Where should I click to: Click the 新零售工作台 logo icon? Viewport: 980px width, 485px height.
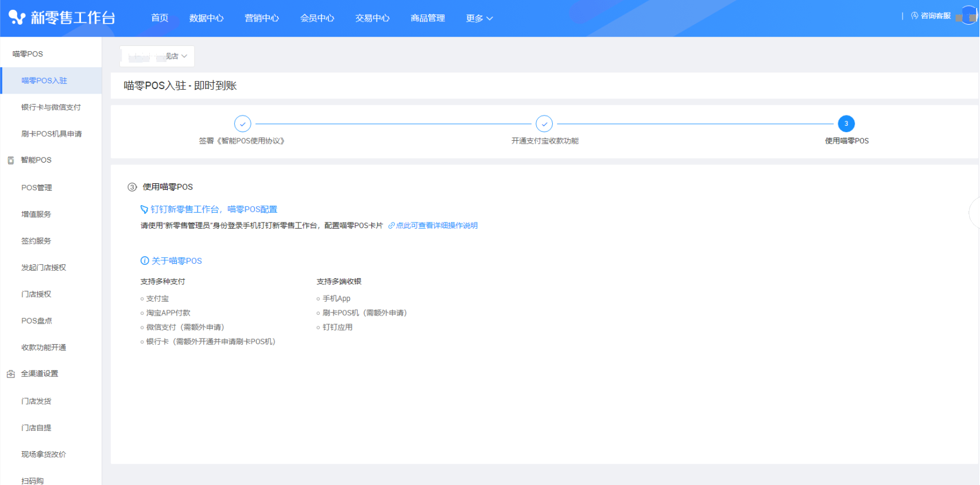click(17, 18)
